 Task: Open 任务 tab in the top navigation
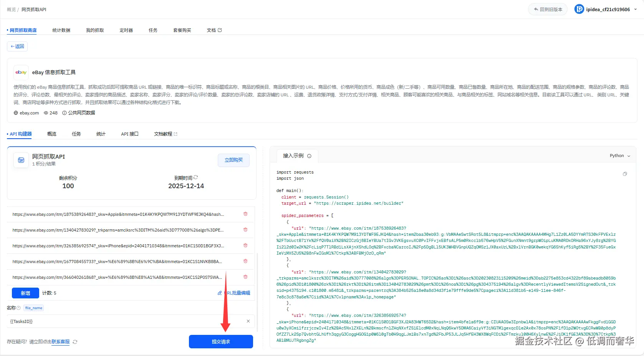[x=153, y=30]
